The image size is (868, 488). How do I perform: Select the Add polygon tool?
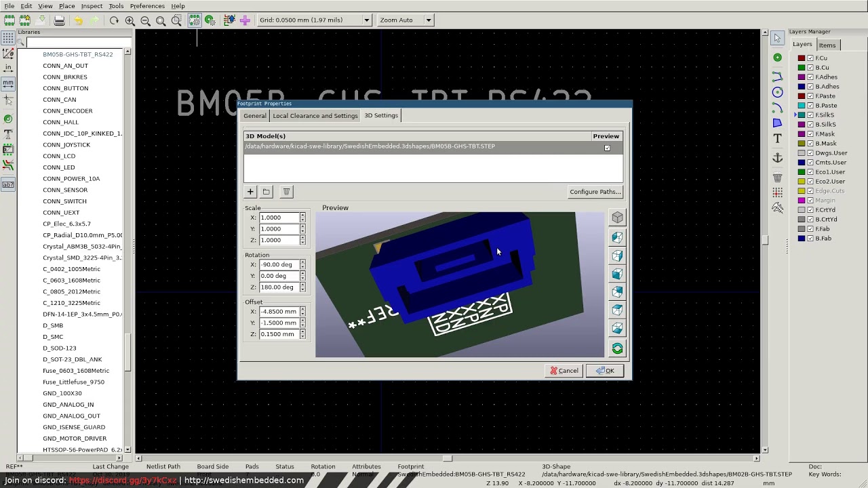(777, 123)
